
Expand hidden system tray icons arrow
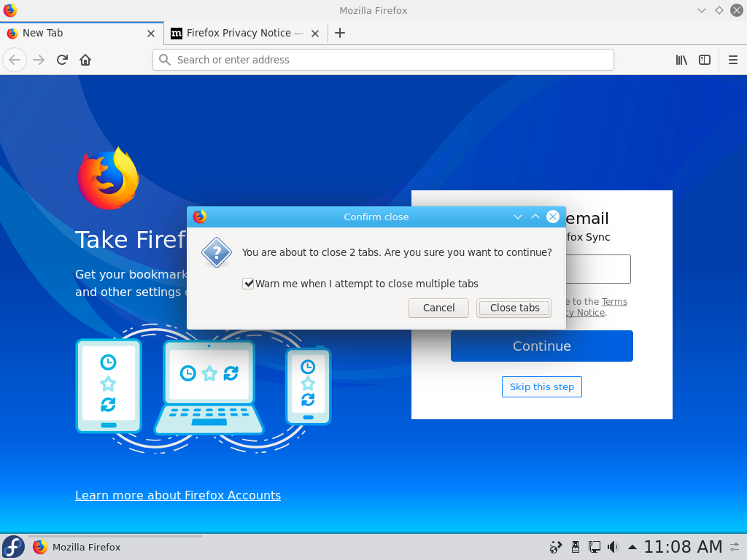tap(632, 547)
